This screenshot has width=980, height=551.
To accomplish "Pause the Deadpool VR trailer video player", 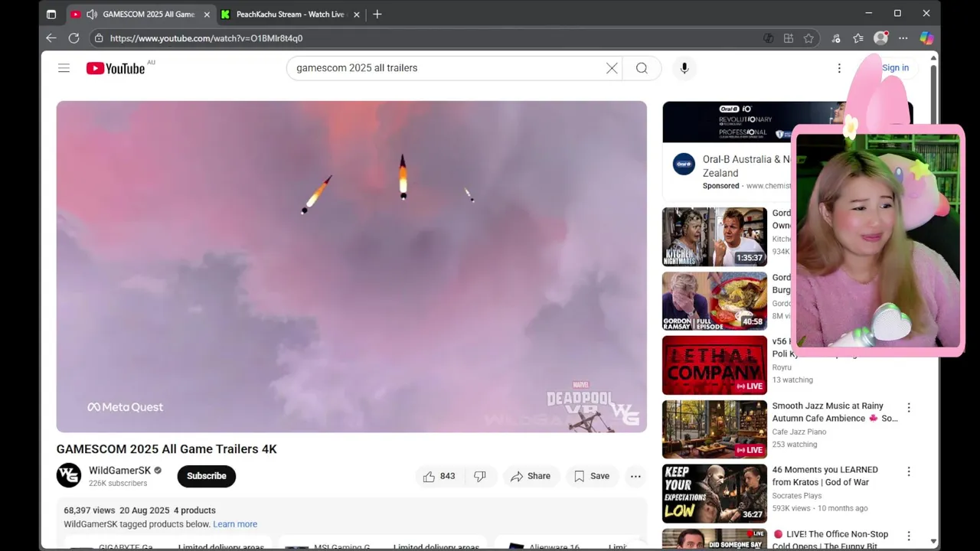I will click(351, 266).
